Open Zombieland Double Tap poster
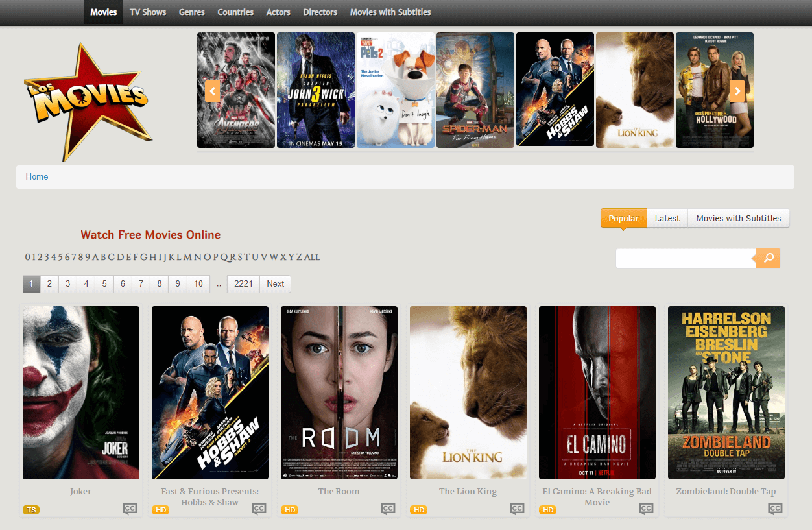The height and width of the screenshot is (530, 812). [726, 392]
